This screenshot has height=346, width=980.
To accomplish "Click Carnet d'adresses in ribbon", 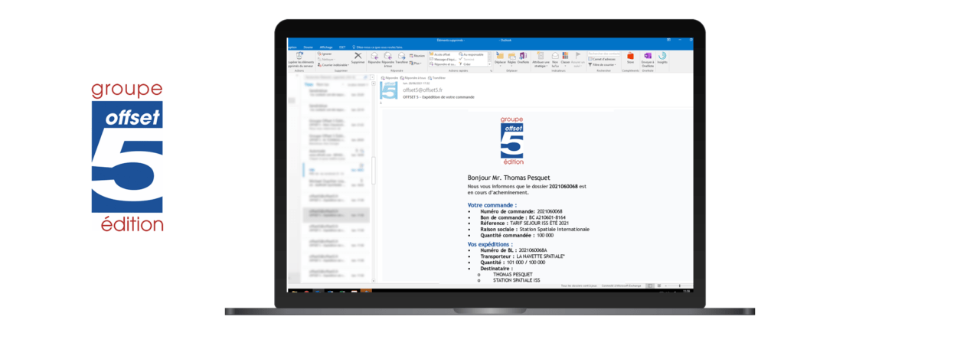I will pos(603,59).
